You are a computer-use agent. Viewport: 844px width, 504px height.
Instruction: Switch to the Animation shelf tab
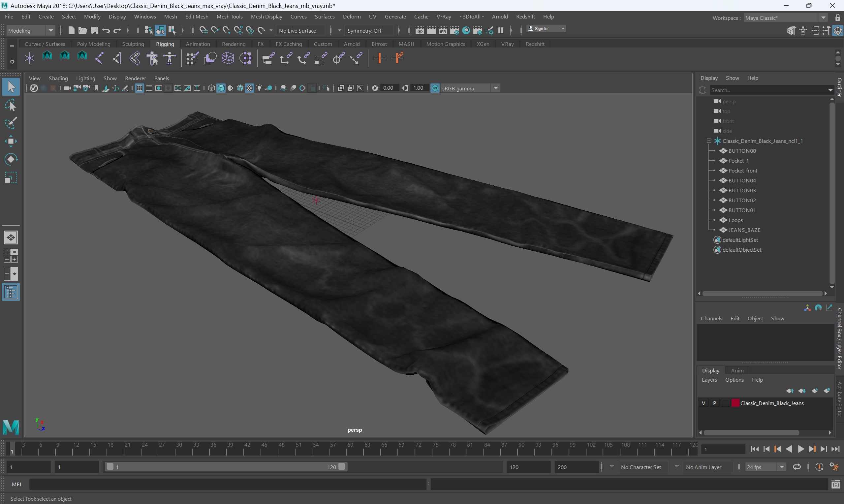coord(198,44)
